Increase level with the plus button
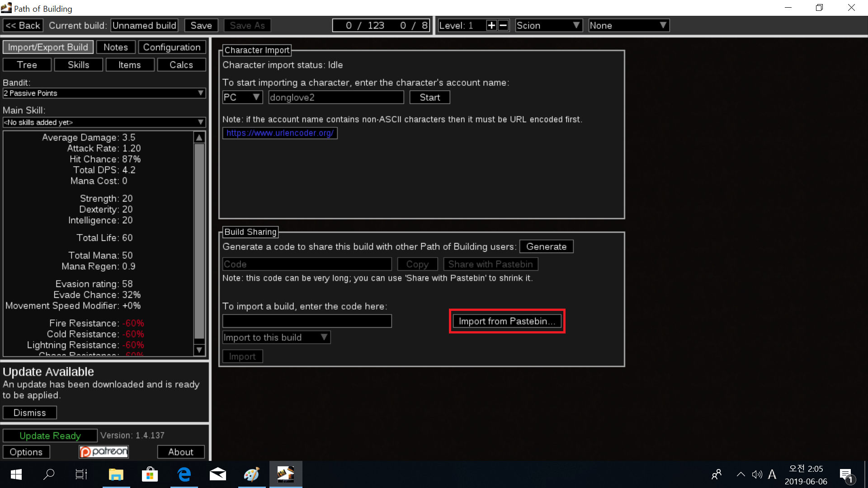Screen dimensions: 868x488 tap(491, 26)
